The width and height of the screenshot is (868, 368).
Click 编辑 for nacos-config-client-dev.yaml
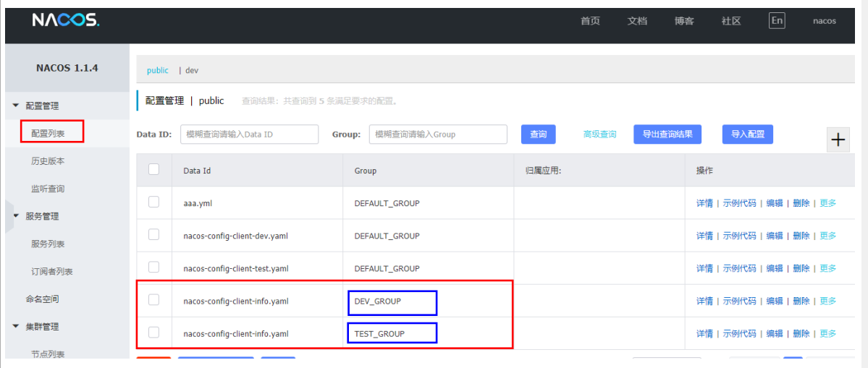[775, 236]
